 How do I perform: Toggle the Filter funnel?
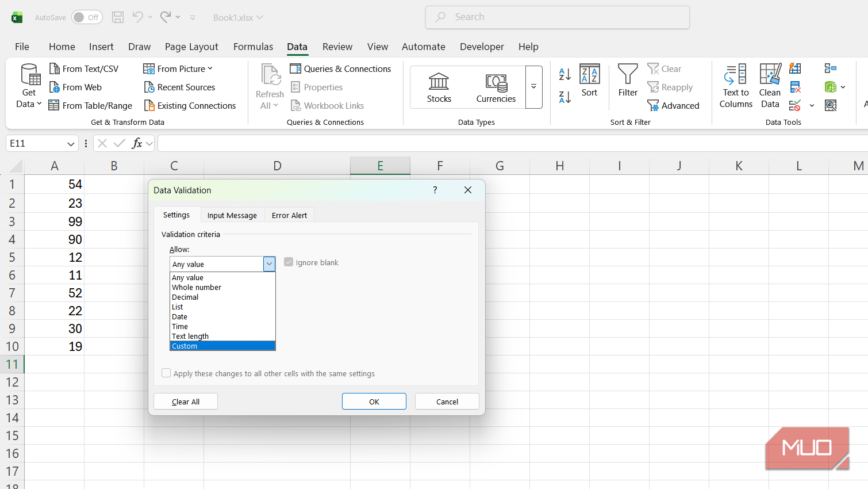[628, 81]
